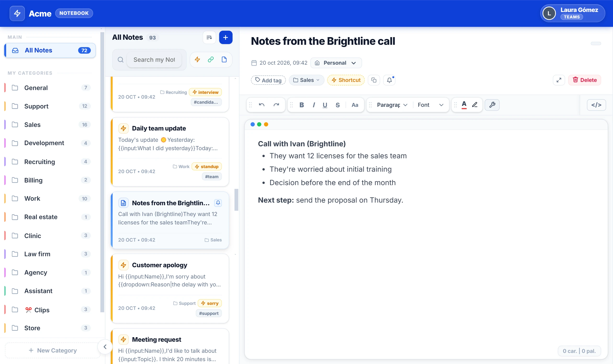Image resolution: width=613 pixels, height=364 pixels.
Task: Filter notes by document icon
Action: [x=224, y=60]
